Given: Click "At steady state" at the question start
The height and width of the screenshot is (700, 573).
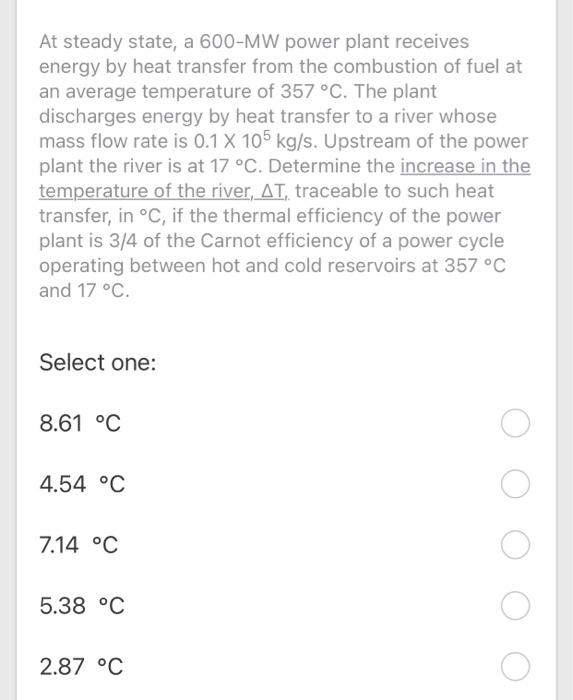Looking at the screenshot, I should coord(106,42).
